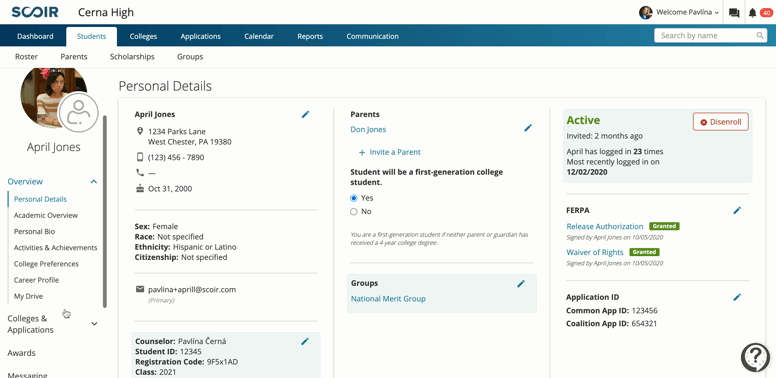Select Yes for first-generation student

point(353,198)
